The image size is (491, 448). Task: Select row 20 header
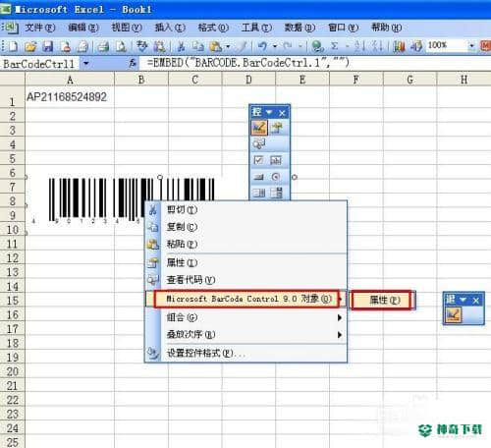pyautogui.click(x=12, y=371)
